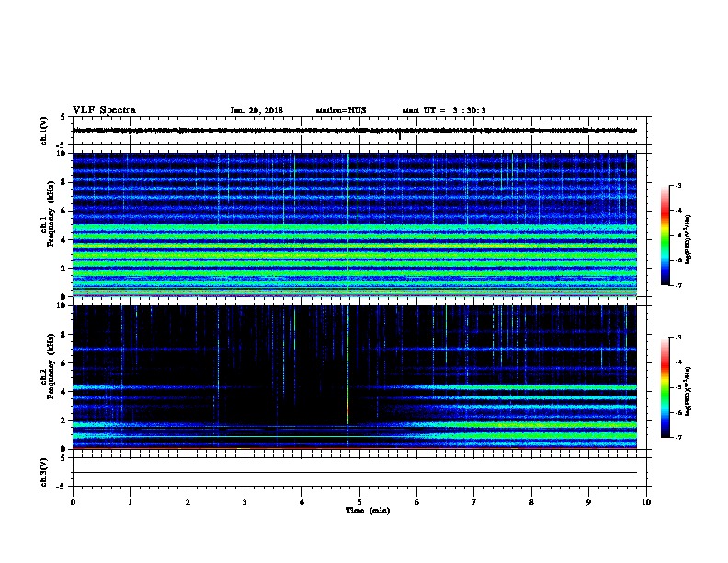Click the flat line in ch.3(V) panel
This screenshot has width=728, height=563.
pyautogui.click(x=354, y=473)
